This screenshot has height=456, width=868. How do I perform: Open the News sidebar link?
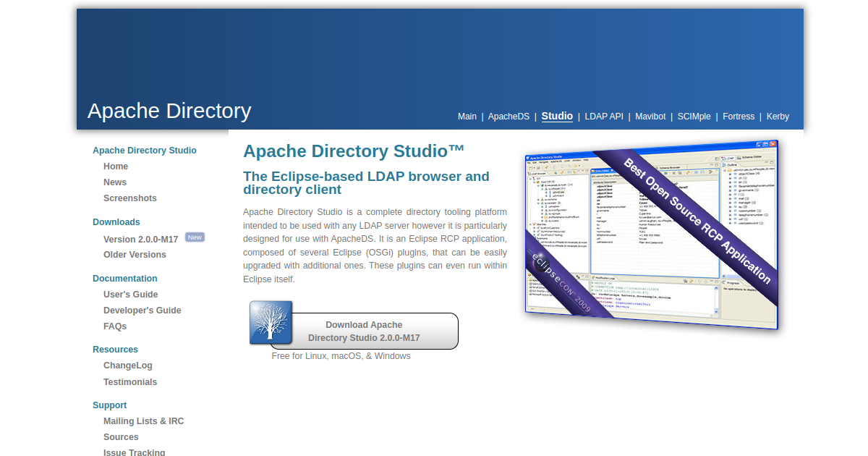(115, 182)
